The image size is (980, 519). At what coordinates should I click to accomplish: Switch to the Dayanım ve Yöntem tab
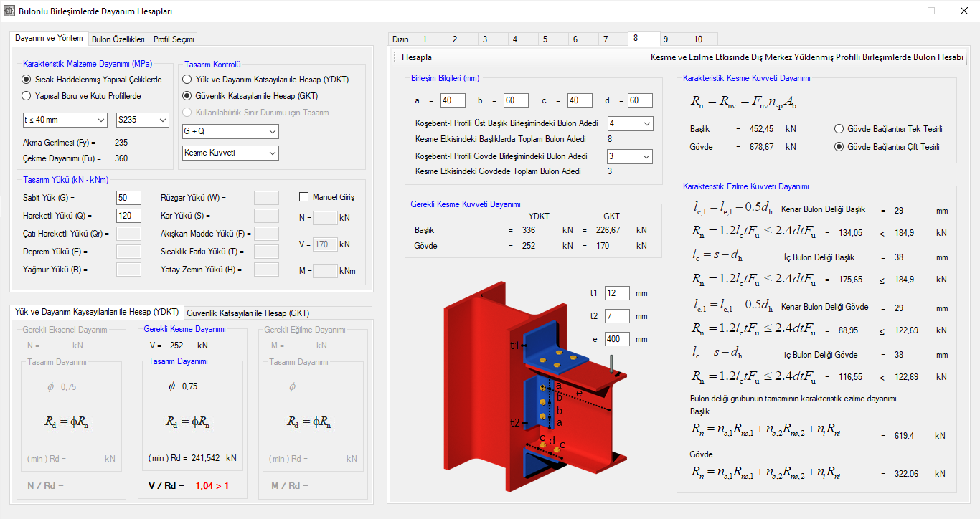point(49,38)
